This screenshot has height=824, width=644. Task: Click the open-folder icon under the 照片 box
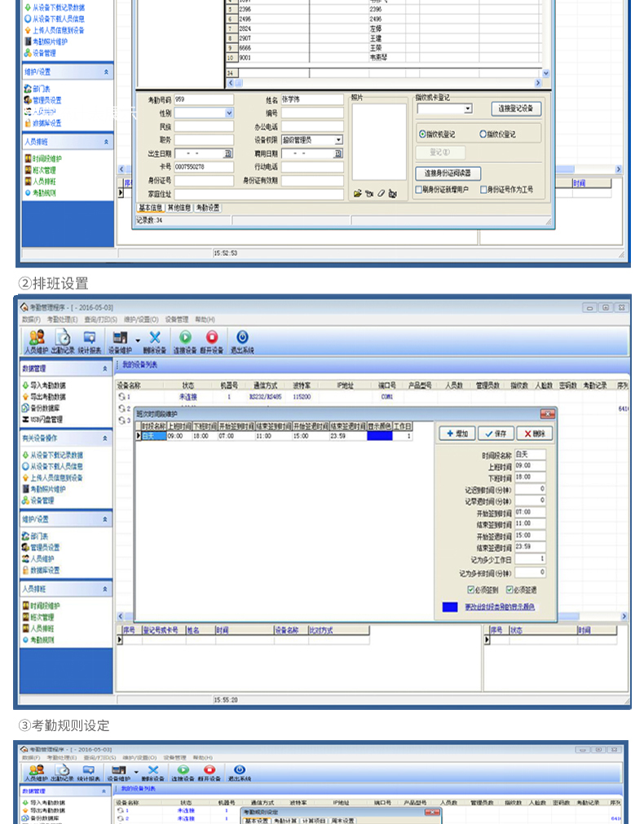(357, 193)
